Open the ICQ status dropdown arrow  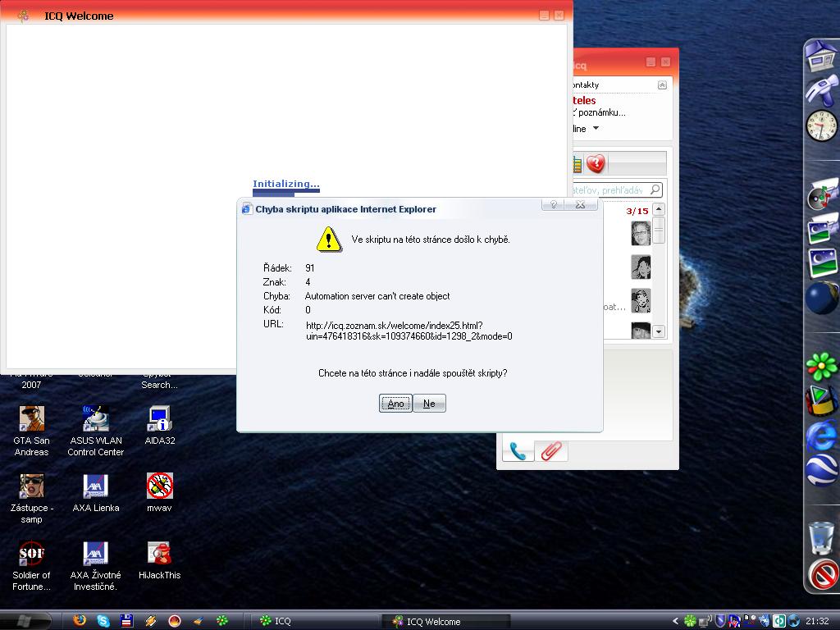596,129
